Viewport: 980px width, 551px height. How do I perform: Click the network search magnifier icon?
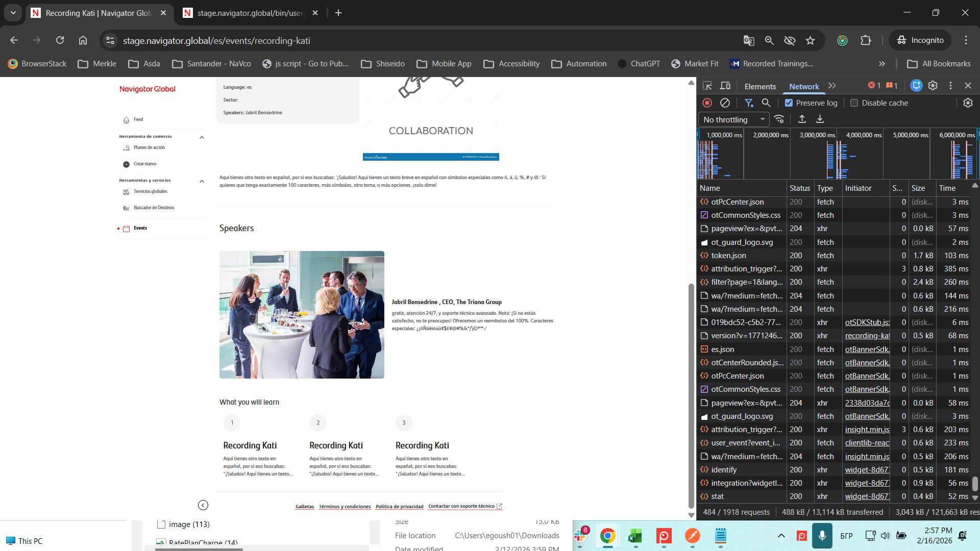(766, 103)
